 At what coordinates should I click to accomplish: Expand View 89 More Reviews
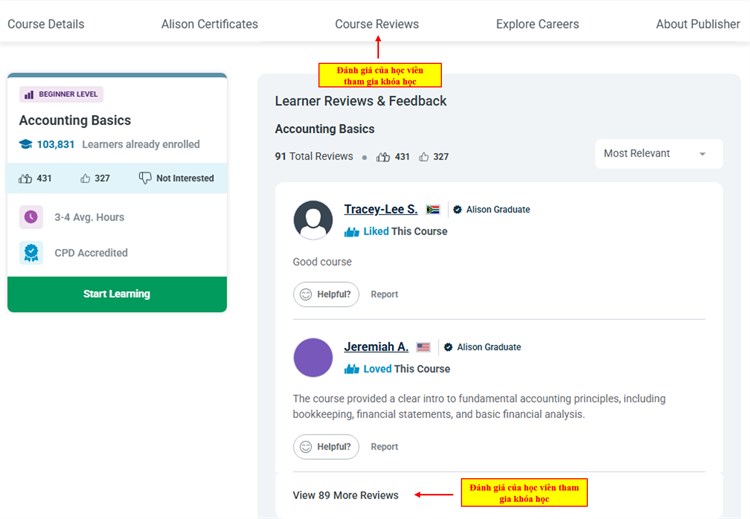(x=345, y=495)
